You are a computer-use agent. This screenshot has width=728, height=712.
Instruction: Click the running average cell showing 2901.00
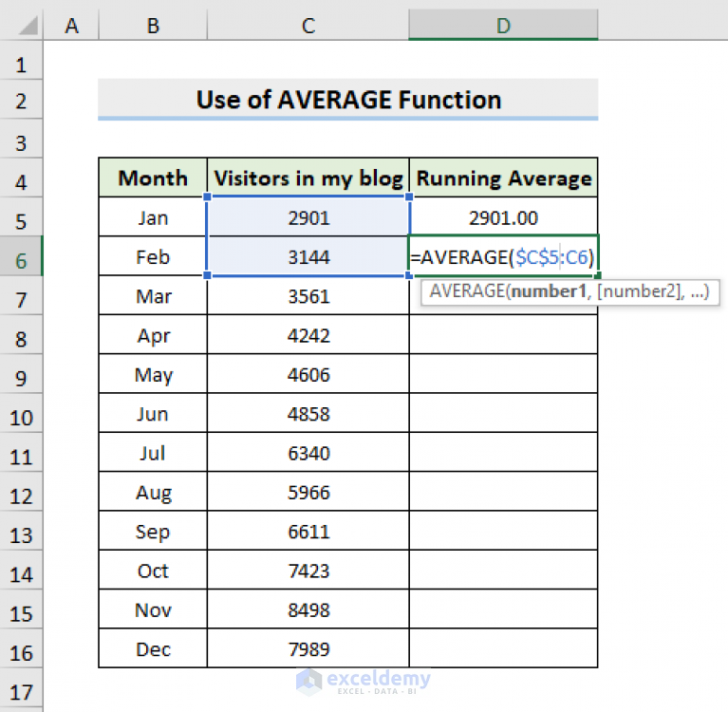[x=503, y=216]
